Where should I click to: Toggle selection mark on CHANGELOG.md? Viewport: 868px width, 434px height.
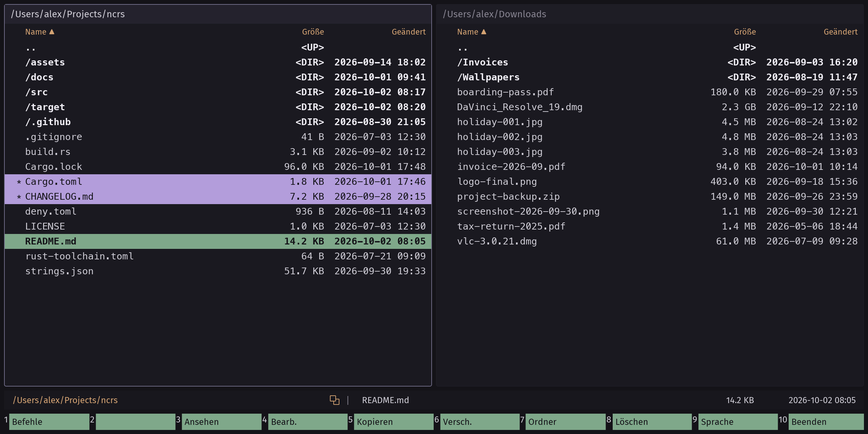(x=19, y=197)
